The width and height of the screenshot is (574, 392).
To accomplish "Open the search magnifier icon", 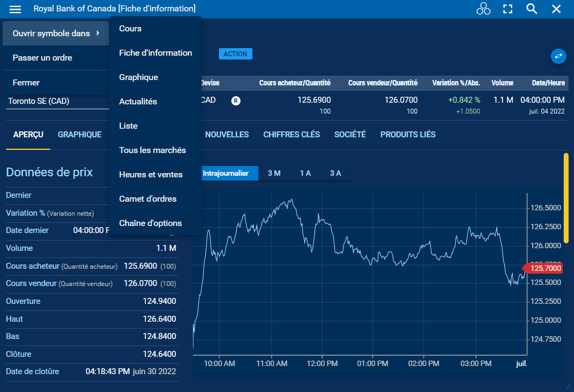I will click(532, 9).
